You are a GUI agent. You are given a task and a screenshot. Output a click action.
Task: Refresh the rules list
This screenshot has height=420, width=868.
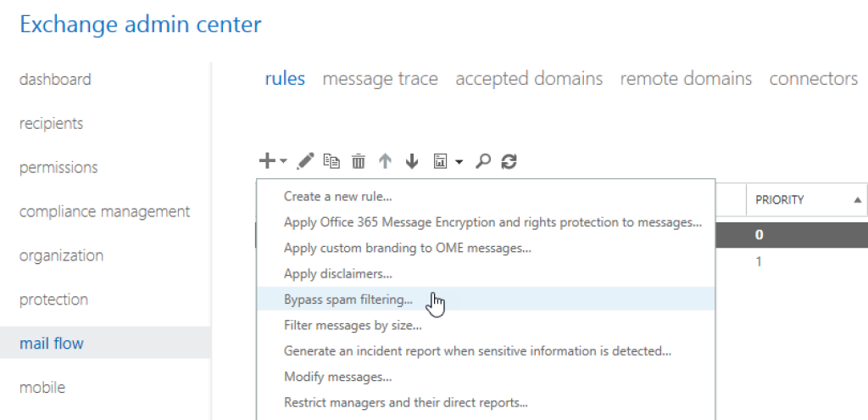[509, 160]
